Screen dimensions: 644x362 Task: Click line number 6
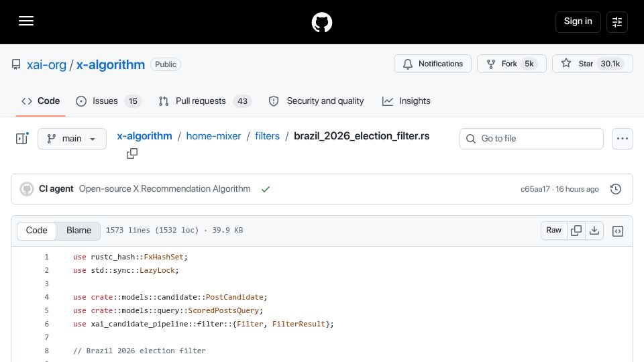point(46,324)
